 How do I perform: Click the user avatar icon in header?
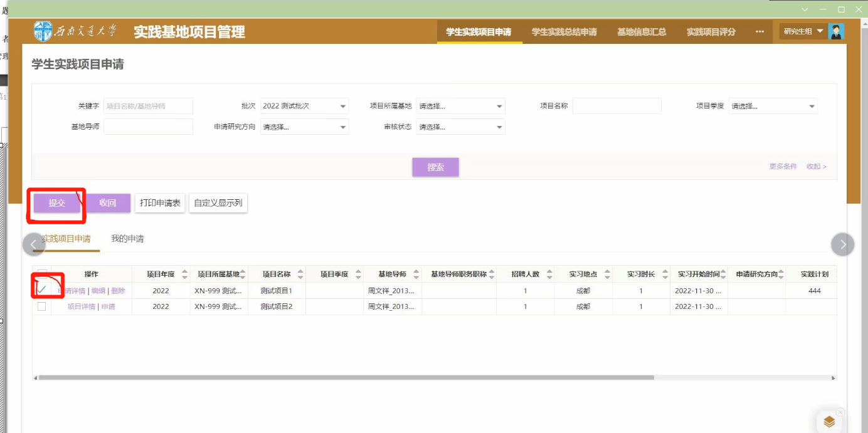[x=835, y=31]
